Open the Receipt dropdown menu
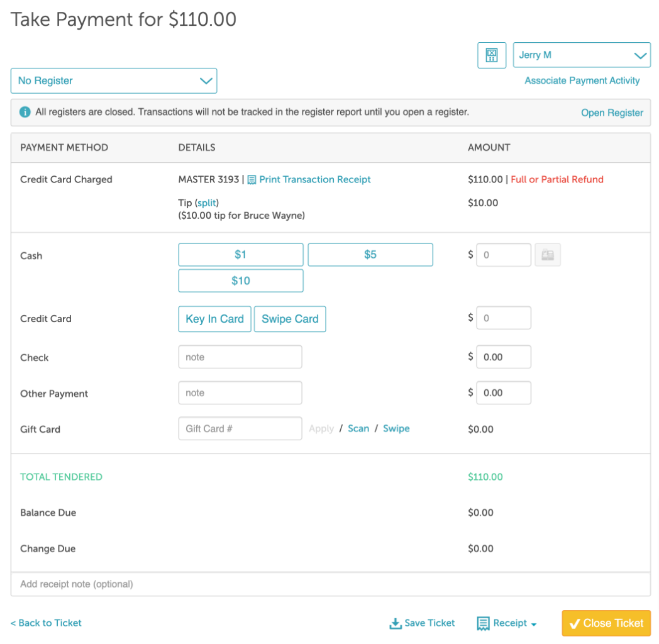Viewport: 659px width, 644px height. (x=507, y=623)
